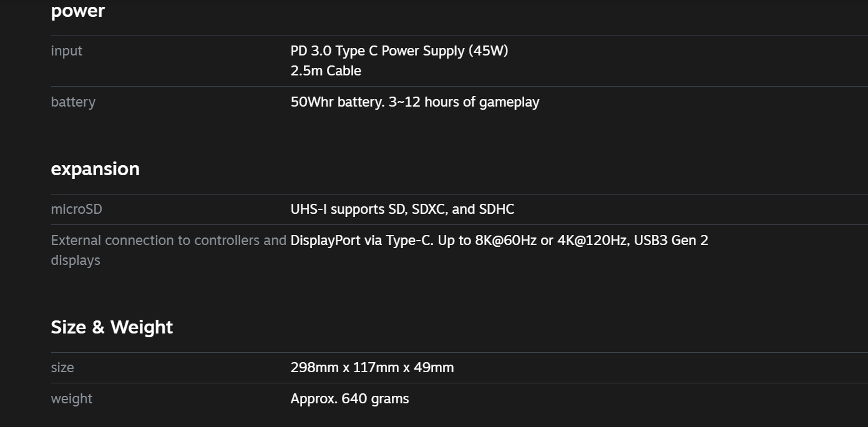Click the 3~12 hours of gameplay text
The width and height of the screenshot is (868, 427).
[464, 102]
